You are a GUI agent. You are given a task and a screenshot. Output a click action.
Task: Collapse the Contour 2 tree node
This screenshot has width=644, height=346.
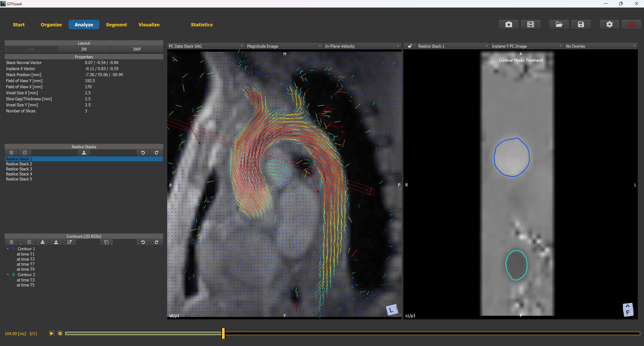coord(8,275)
